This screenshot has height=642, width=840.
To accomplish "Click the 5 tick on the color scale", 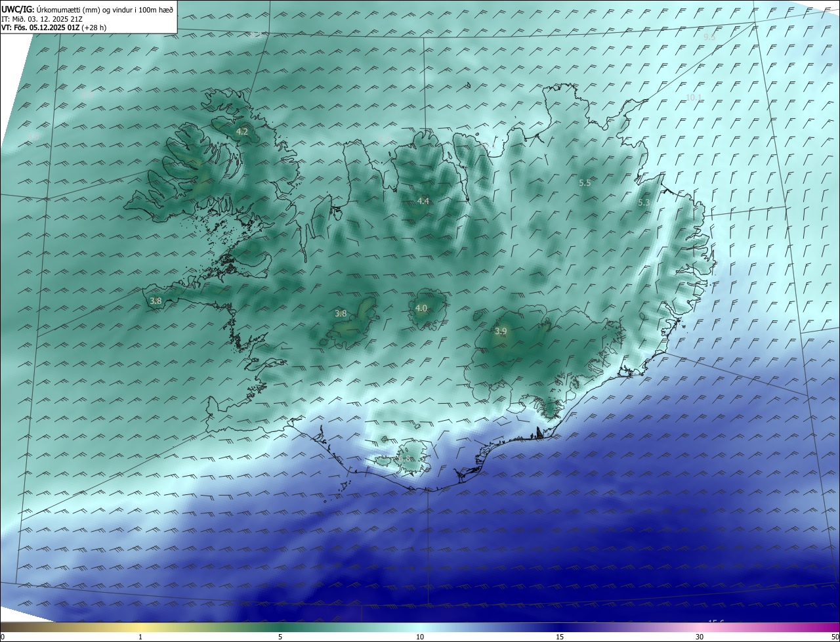I will click(280, 637).
